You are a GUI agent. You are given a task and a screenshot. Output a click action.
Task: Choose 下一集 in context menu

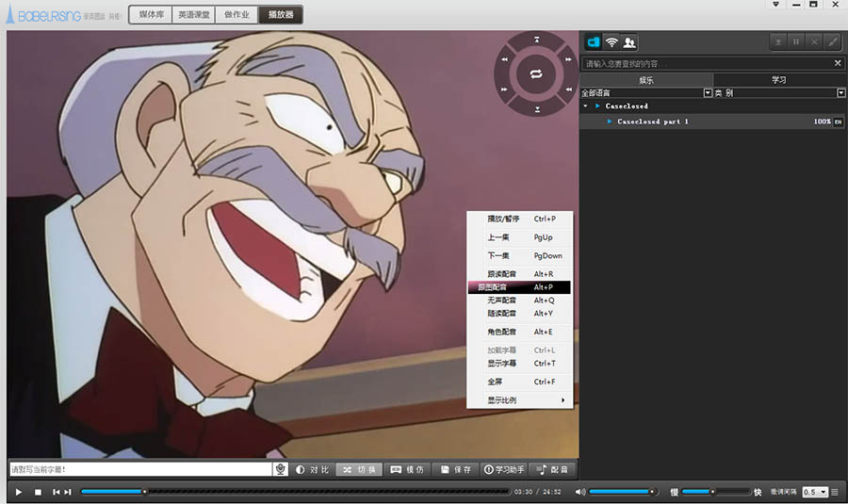coord(520,256)
